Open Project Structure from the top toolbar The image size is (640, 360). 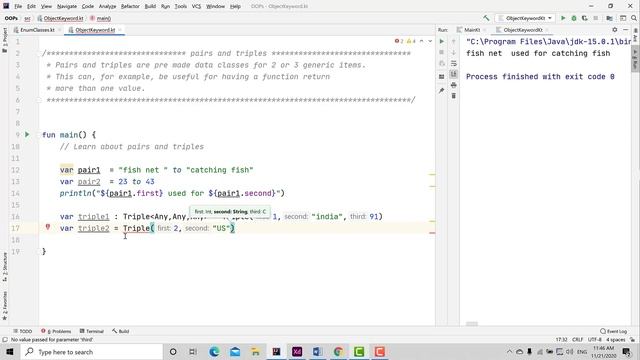pos(609,18)
